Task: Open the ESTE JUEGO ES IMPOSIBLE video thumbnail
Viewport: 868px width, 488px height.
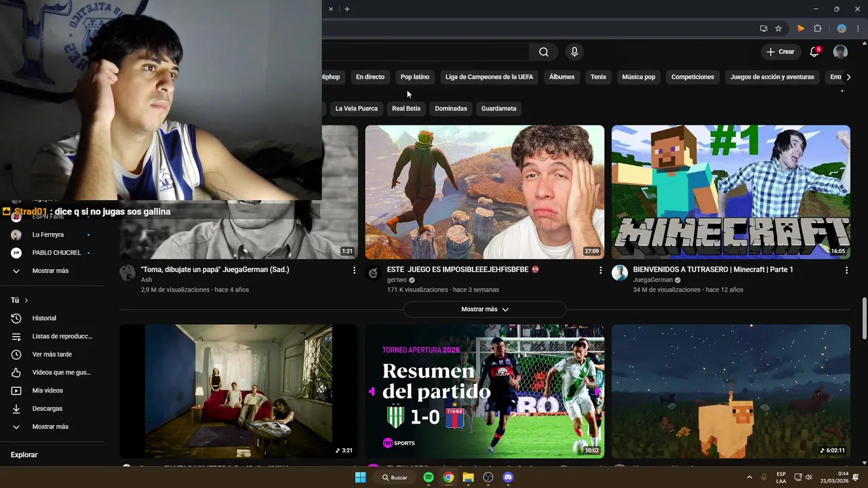Action: click(485, 192)
